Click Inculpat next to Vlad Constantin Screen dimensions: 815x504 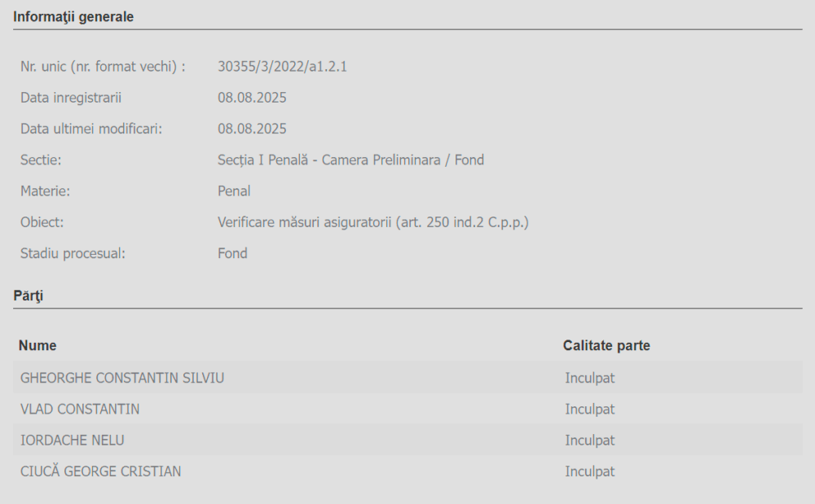[590, 409]
